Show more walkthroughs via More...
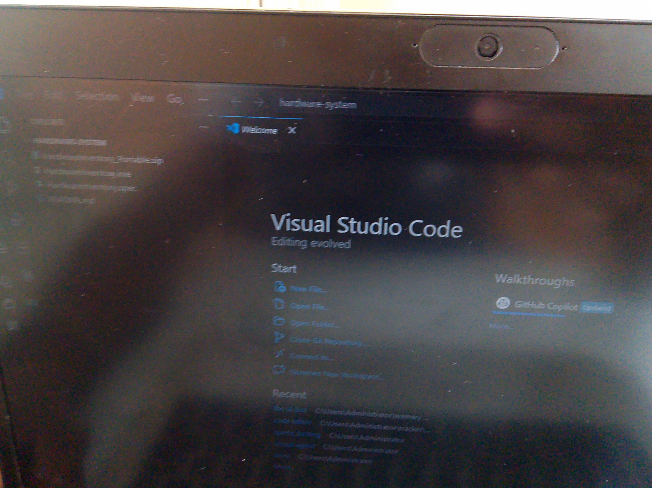The height and width of the screenshot is (488, 652). coord(499,326)
